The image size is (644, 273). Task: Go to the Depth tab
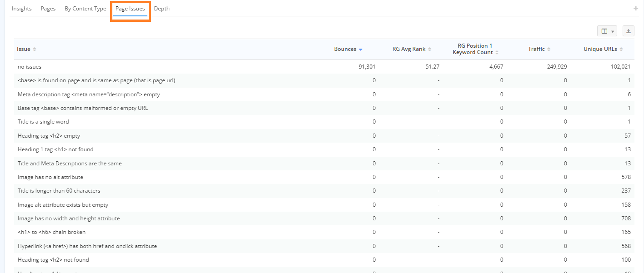(162, 9)
